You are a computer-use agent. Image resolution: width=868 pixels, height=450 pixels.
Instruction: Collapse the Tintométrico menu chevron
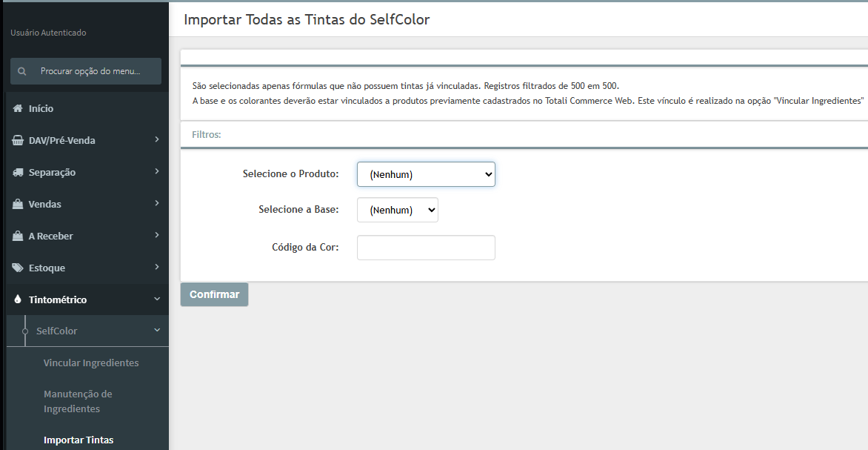[x=157, y=300]
